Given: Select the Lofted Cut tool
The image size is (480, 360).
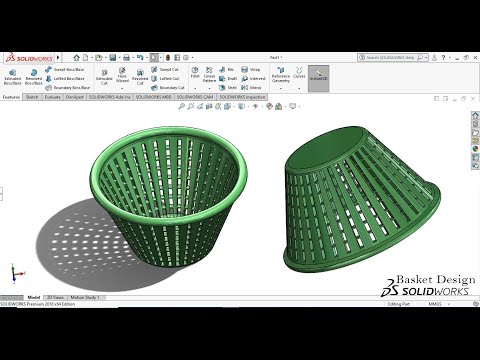Looking at the screenshot, I should [x=165, y=78].
